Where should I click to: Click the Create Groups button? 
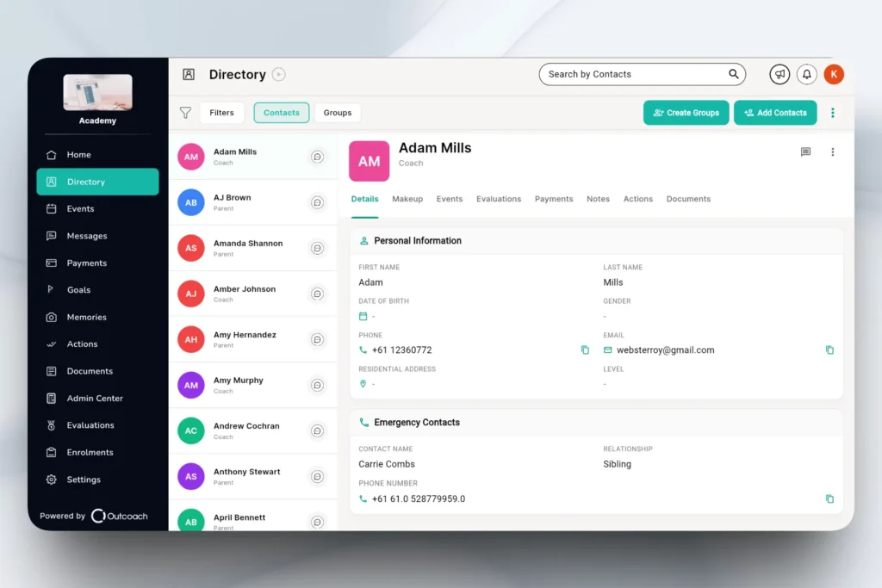pos(686,113)
